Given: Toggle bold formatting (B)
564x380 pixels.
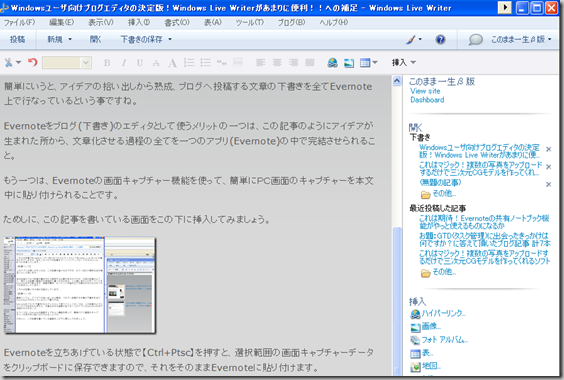Looking at the screenshot, I should tap(107, 63).
